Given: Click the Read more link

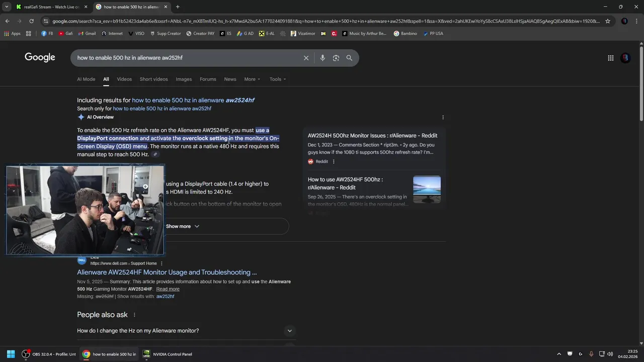Looking at the screenshot, I should click(168, 289).
